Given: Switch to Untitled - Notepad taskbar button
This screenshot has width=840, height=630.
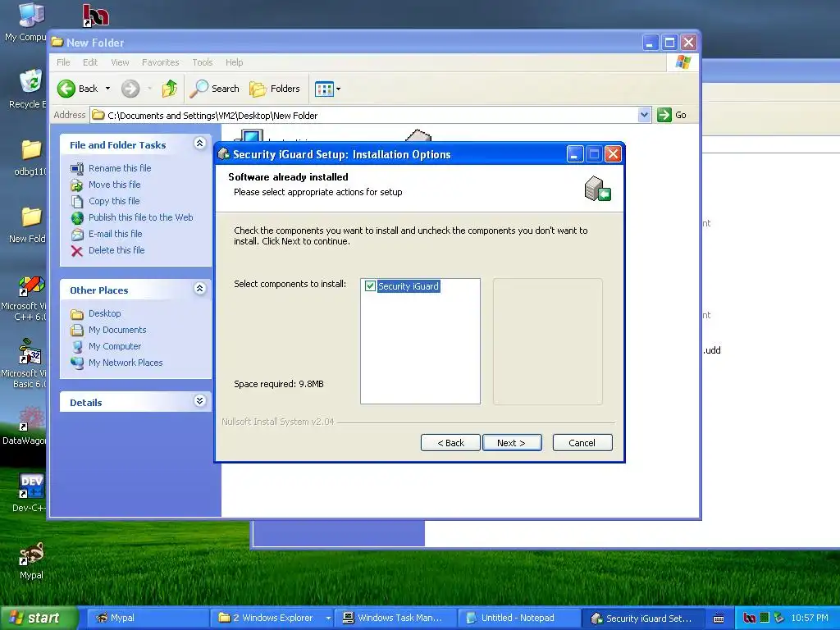Looking at the screenshot, I should point(518,619).
